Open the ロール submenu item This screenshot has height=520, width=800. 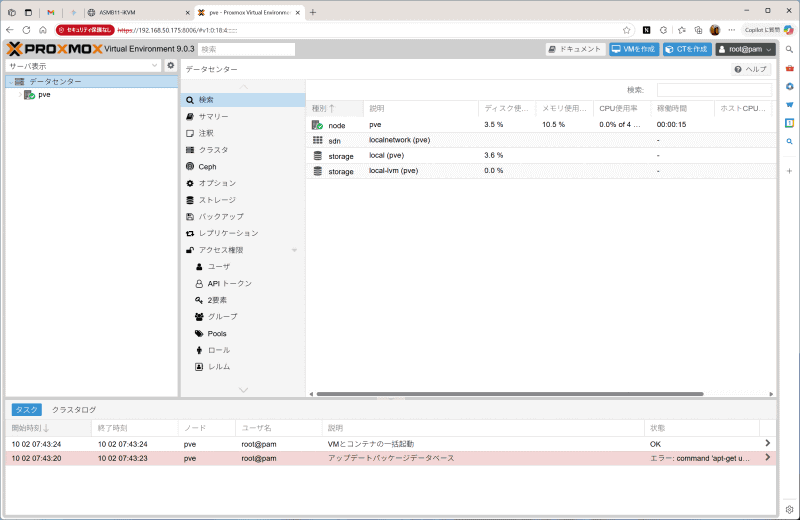[243, 350]
